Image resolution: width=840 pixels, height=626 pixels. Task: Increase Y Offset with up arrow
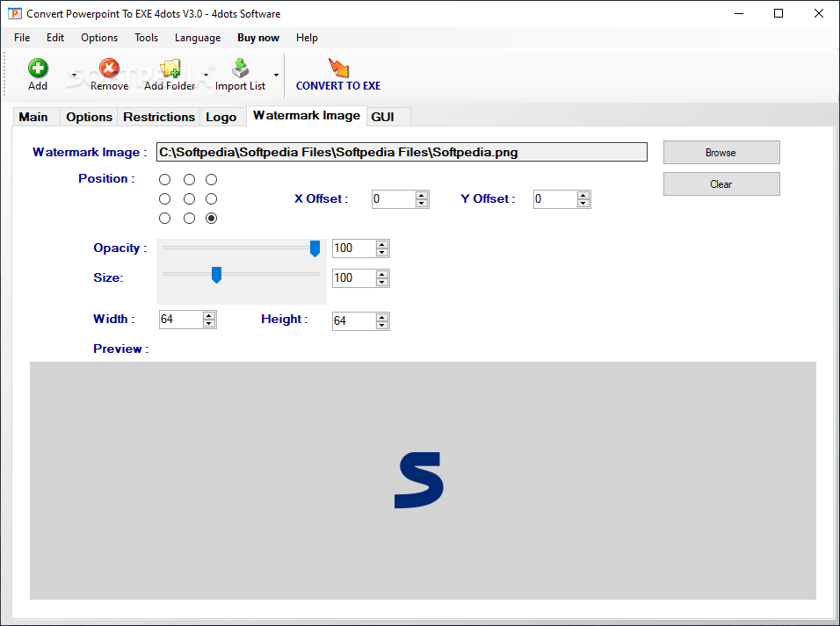coord(583,196)
